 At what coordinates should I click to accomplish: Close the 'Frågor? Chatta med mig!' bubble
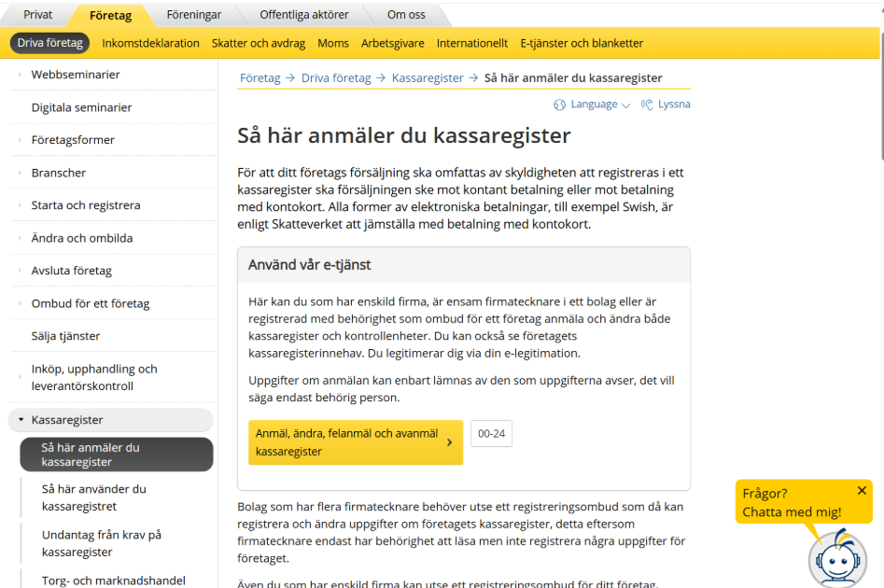862,491
